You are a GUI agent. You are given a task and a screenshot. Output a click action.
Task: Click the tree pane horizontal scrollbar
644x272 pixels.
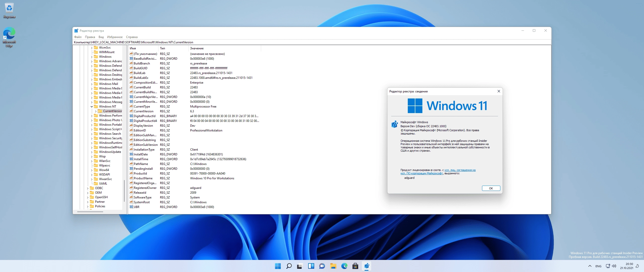[90, 212]
